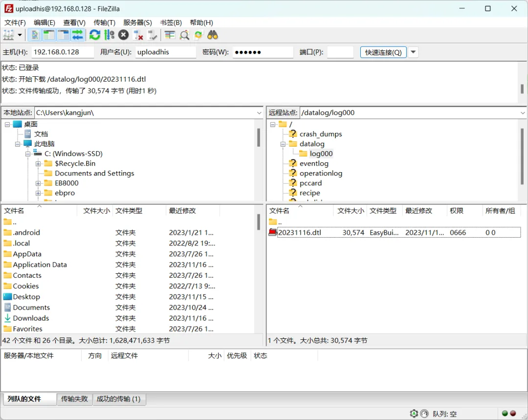Select Documents and Settings folder in tree
This screenshot has height=420, width=528.
pyautogui.click(x=94, y=173)
